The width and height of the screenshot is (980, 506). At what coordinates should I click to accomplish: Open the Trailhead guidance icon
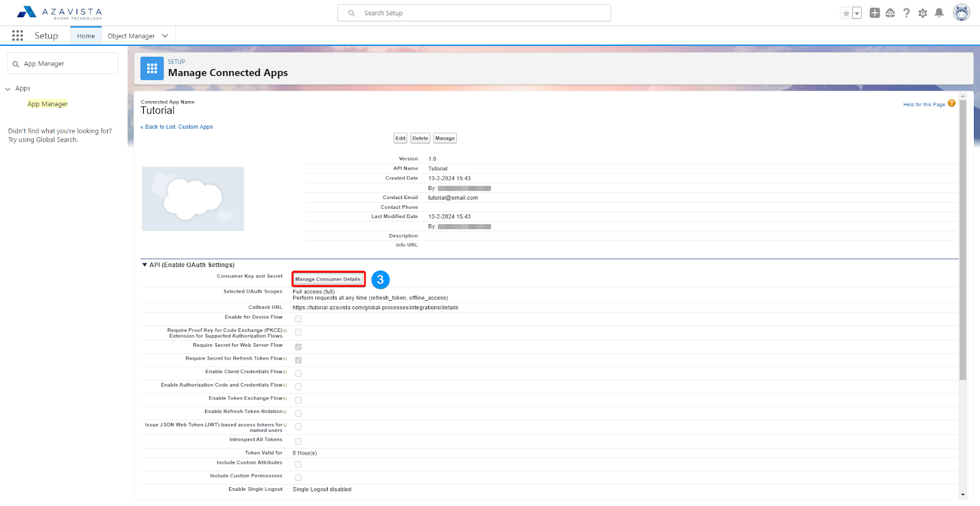(x=891, y=13)
